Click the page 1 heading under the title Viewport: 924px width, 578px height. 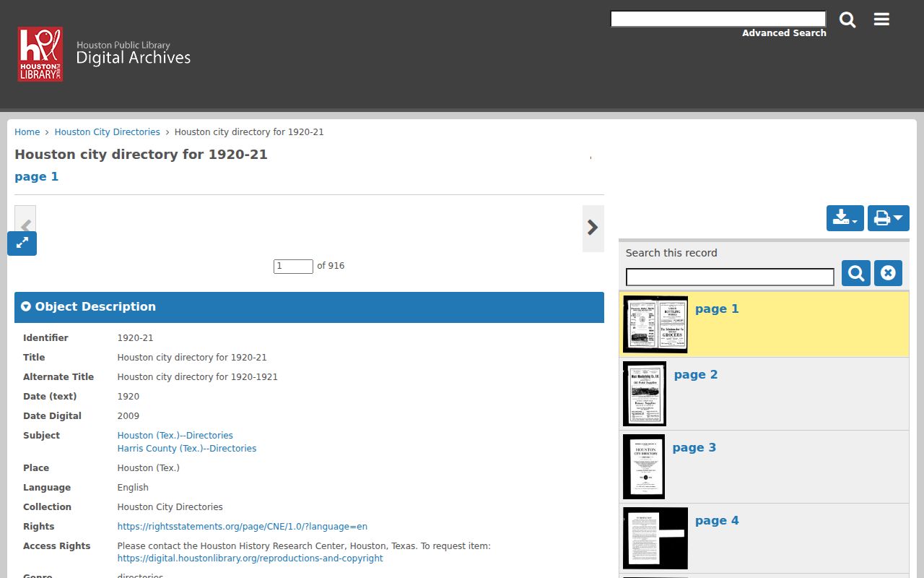[37, 177]
